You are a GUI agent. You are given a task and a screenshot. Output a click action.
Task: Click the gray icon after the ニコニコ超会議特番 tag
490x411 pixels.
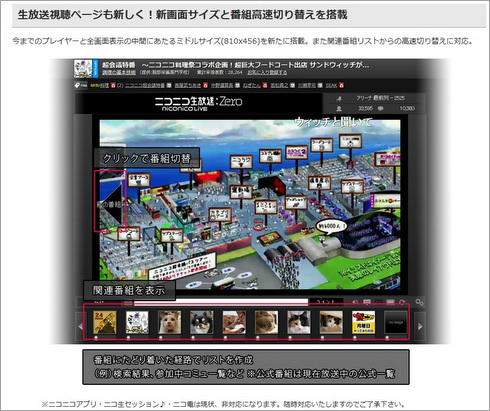coord(169,85)
